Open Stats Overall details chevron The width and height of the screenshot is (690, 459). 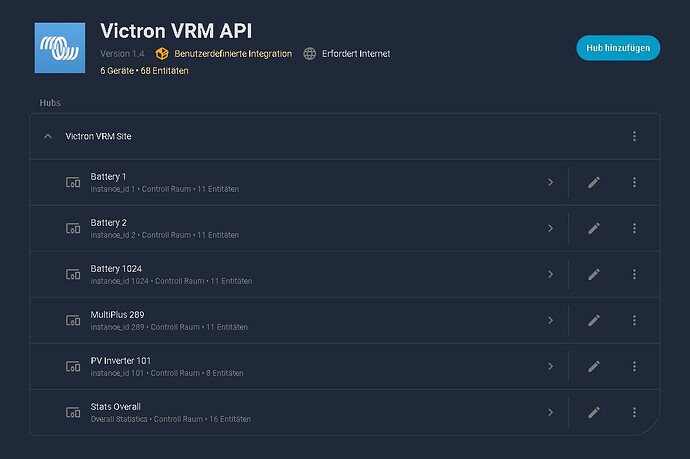pos(550,412)
